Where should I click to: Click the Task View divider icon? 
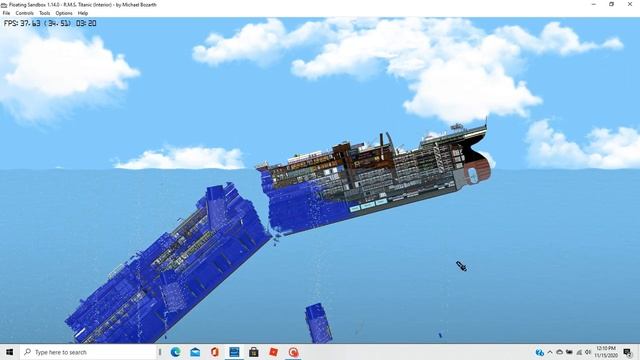[x=160, y=352]
